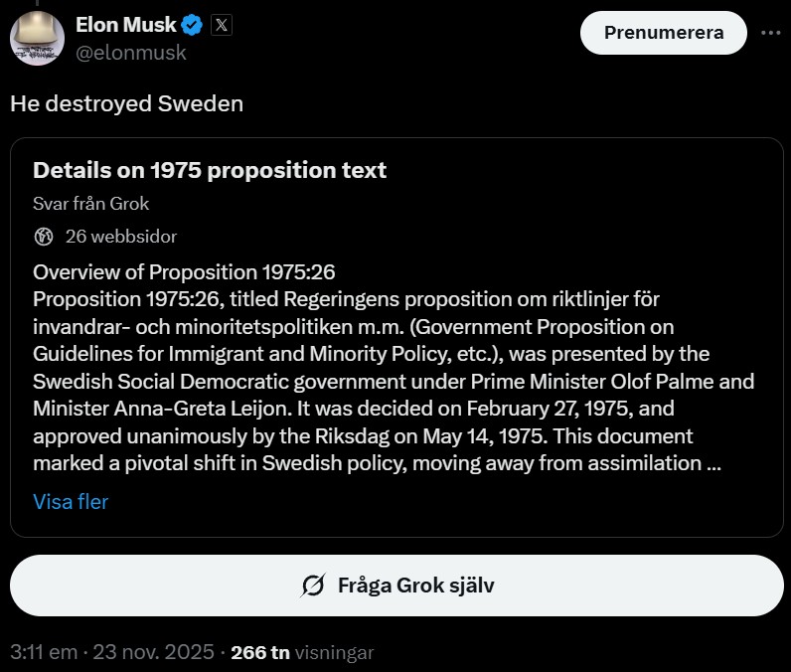Expand the Grok answer with "Visa fler"
791x672 pixels.
[x=71, y=502]
